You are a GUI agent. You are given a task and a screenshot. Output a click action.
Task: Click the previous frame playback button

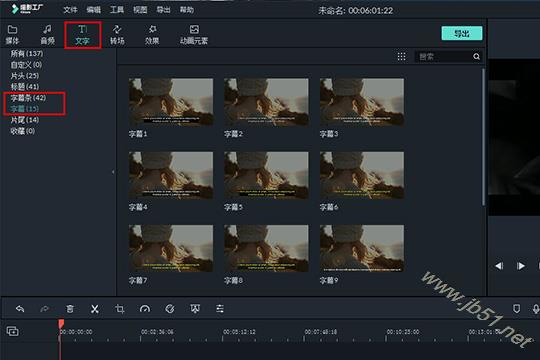(x=499, y=266)
